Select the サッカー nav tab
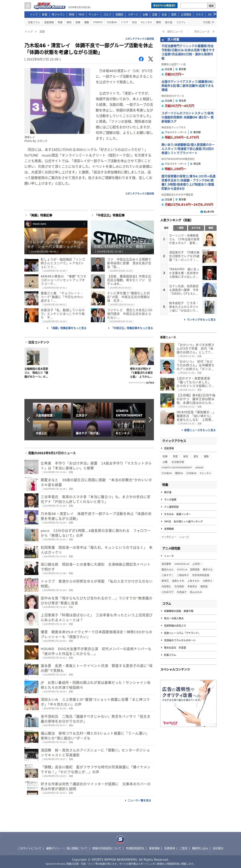This screenshot has width=241, height=868. [x=94, y=14]
